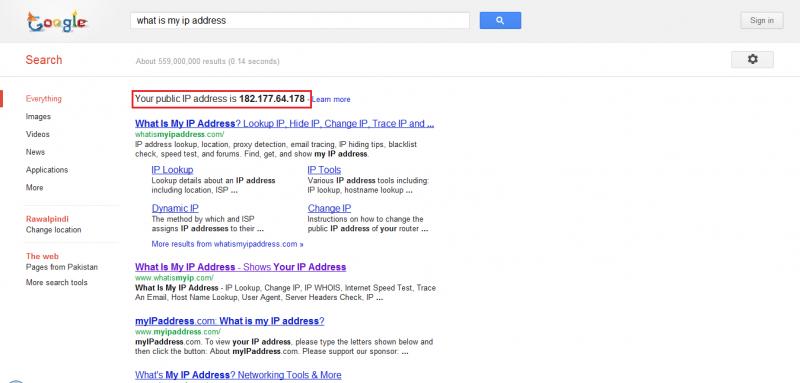Open What Is My IP Address - Shows Your IP Address
The width and height of the screenshot is (800, 383).
240,267
